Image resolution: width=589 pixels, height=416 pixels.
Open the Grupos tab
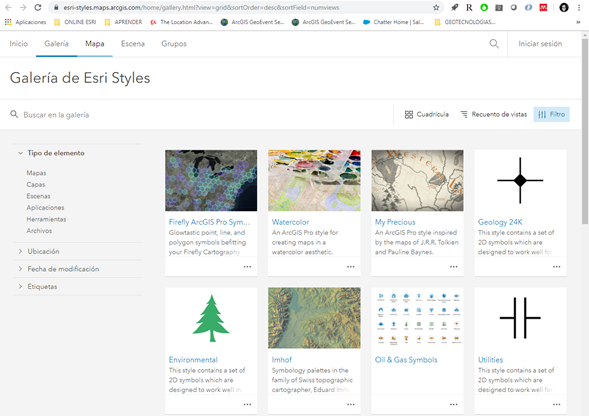pos(174,44)
